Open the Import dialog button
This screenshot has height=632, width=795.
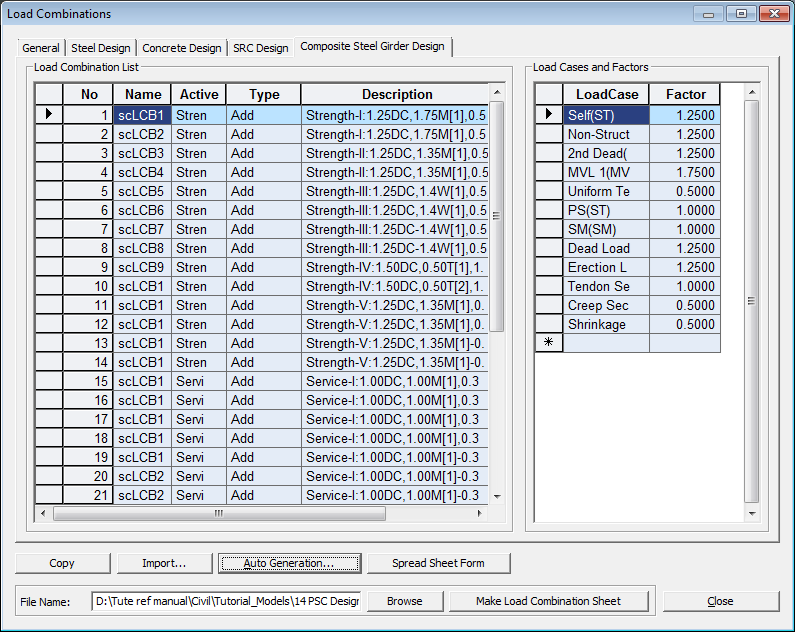click(x=164, y=563)
